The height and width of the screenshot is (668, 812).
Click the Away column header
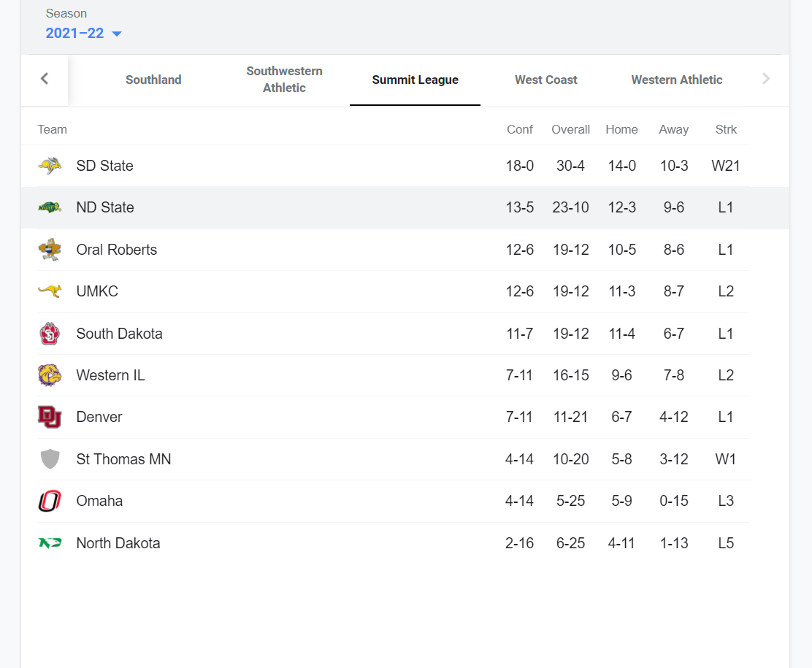pos(674,129)
